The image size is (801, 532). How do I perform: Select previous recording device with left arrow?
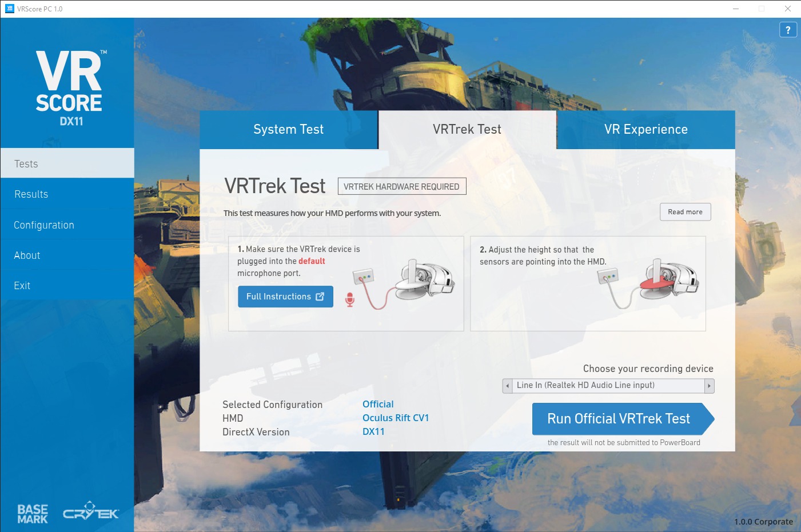[507, 386]
